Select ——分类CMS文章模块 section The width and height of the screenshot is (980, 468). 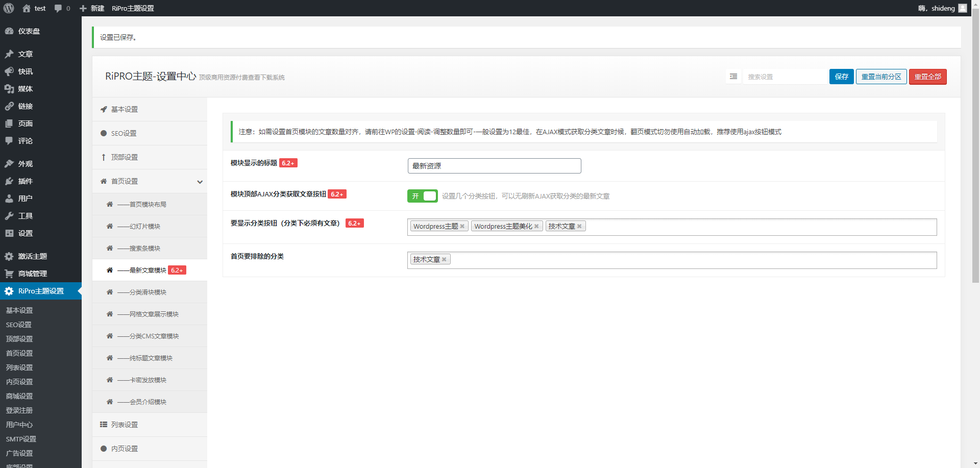pyautogui.click(x=150, y=336)
